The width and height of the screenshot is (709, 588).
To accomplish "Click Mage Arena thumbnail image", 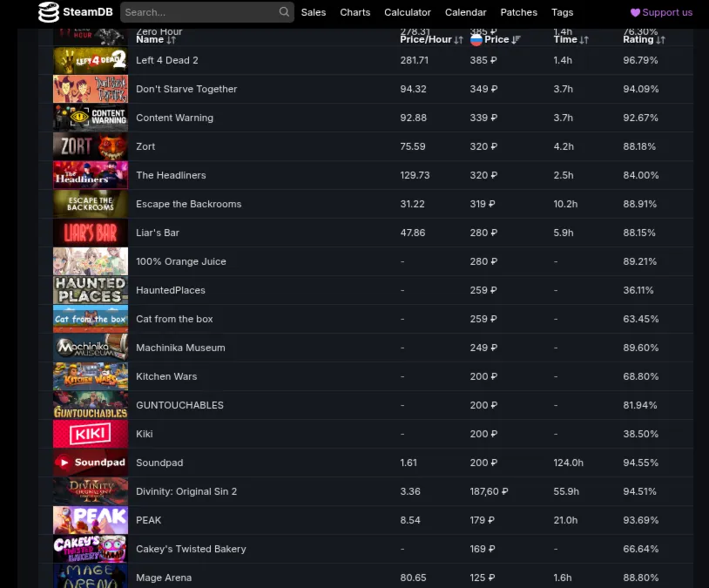I will 91,576.
